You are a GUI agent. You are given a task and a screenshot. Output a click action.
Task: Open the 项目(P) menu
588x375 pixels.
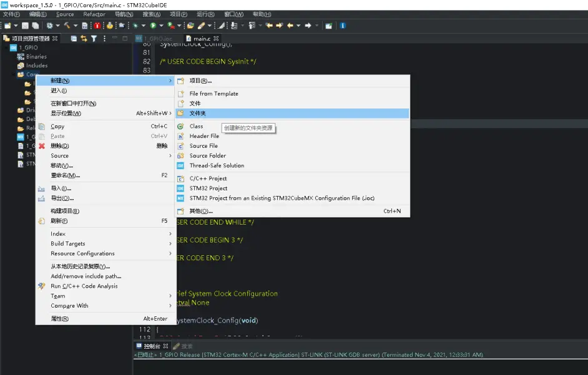click(179, 14)
